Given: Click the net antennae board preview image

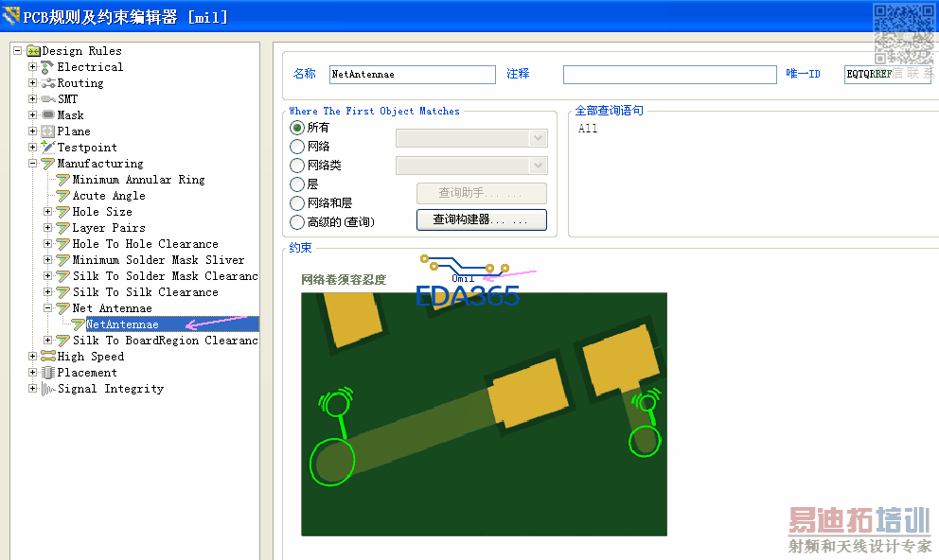Looking at the screenshot, I should (484, 414).
